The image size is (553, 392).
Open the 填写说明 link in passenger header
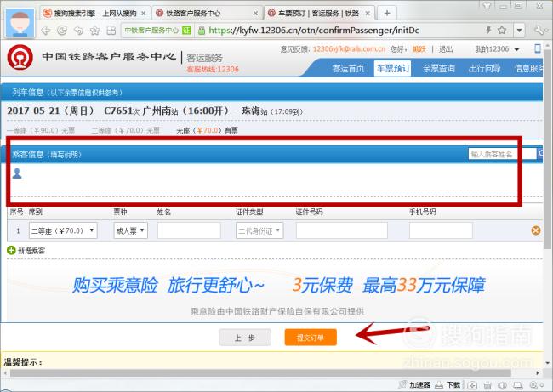pos(66,155)
